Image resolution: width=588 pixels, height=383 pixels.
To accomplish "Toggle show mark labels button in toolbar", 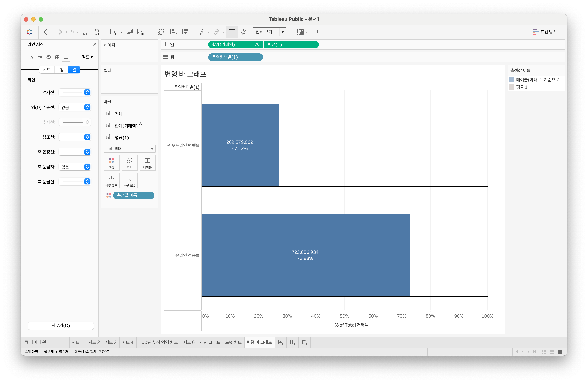I will coord(232,32).
